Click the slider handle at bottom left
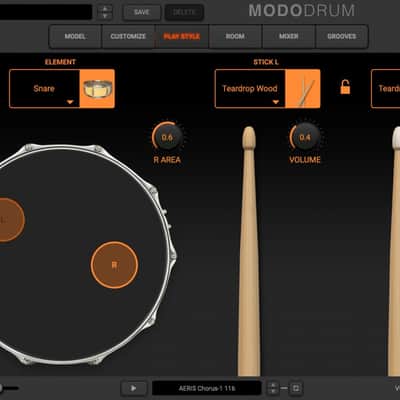 click(x=1, y=388)
